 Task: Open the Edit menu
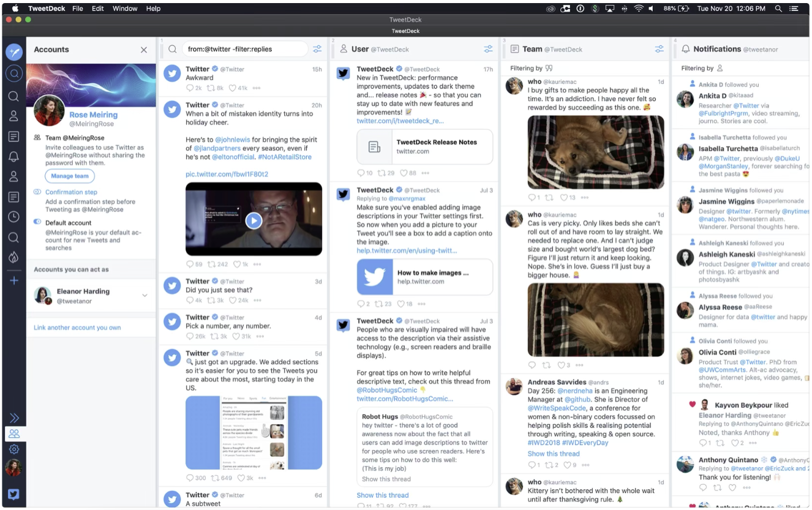[x=97, y=9]
